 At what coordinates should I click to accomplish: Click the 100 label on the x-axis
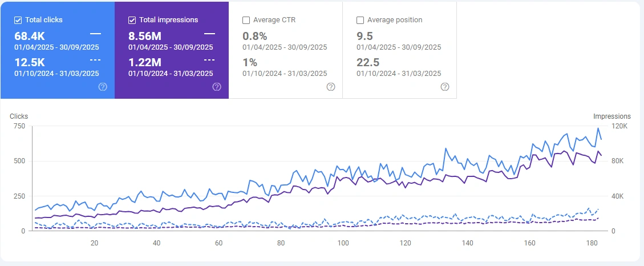tap(343, 243)
